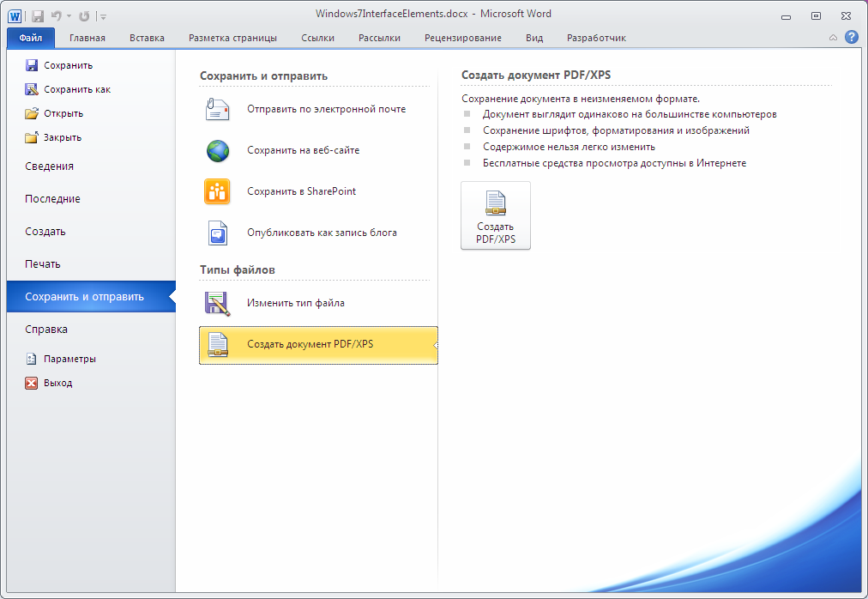868x599 pixels.
Task: Click text Сохранение шрифтов, форматирования и изображений
Action: tap(616, 130)
